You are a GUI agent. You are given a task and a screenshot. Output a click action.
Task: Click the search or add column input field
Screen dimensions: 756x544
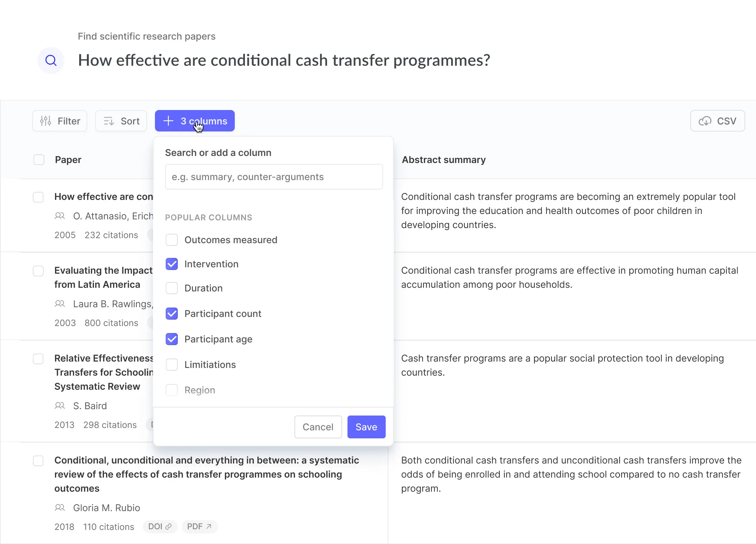click(x=274, y=177)
